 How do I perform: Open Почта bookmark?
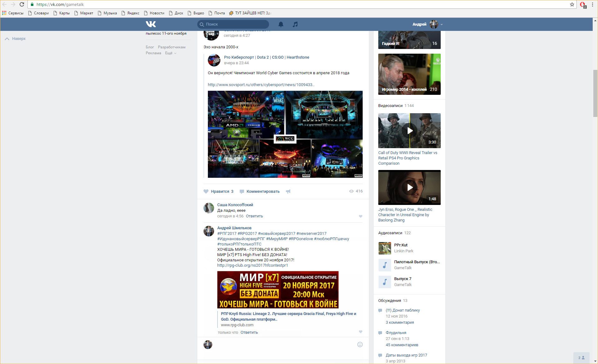click(217, 13)
